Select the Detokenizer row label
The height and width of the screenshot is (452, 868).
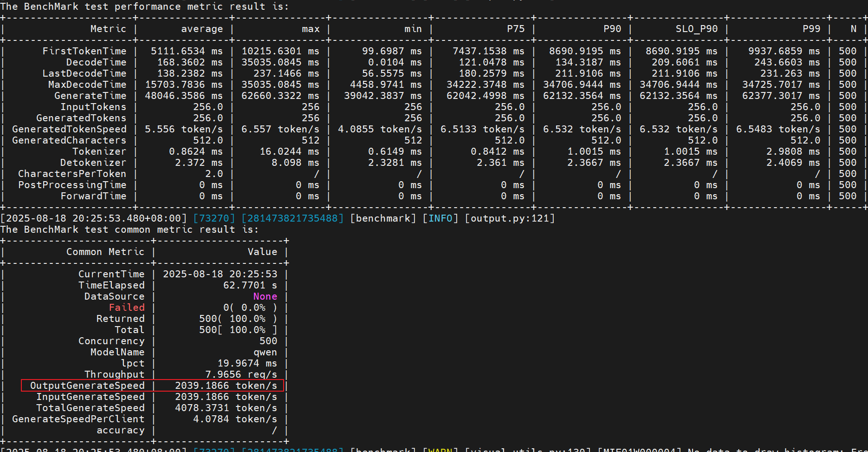tap(93, 163)
